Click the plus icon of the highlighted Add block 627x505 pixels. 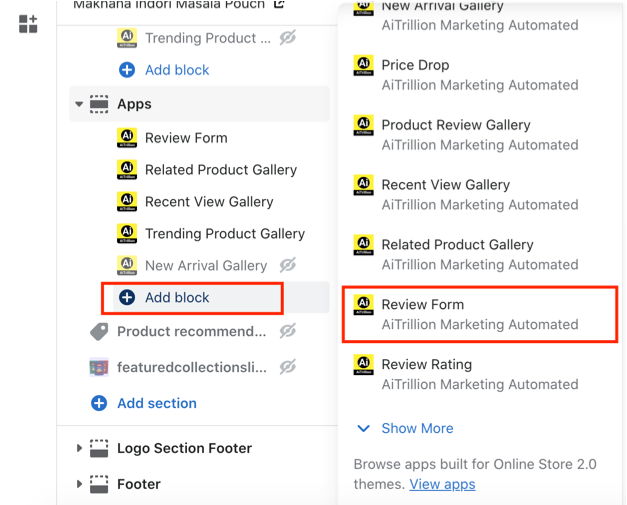(127, 297)
